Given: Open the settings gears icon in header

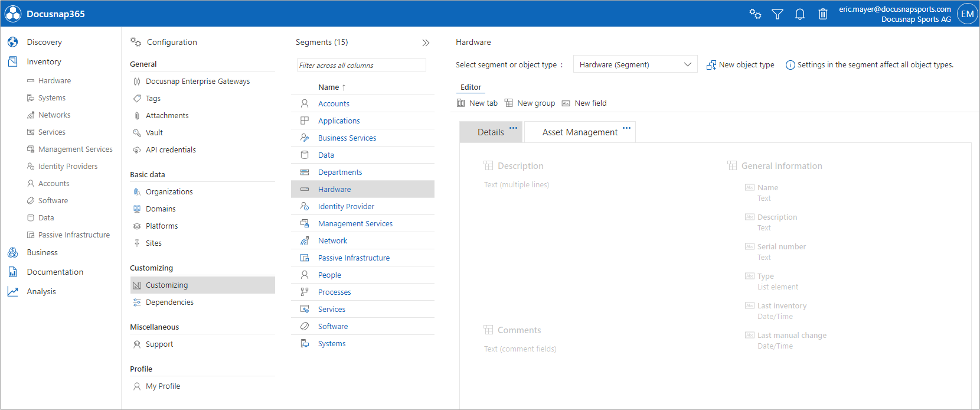Looking at the screenshot, I should click(755, 14).
